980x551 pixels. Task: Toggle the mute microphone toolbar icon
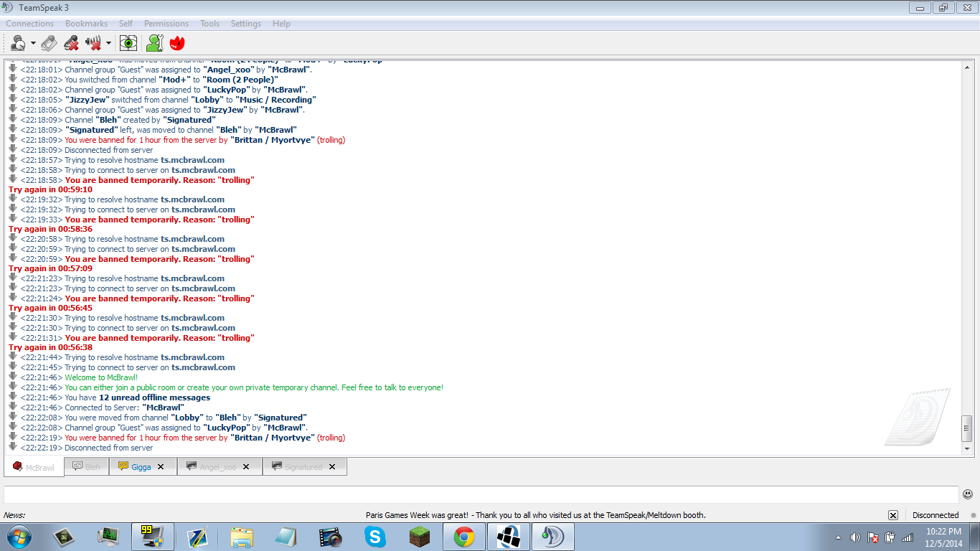71,43
